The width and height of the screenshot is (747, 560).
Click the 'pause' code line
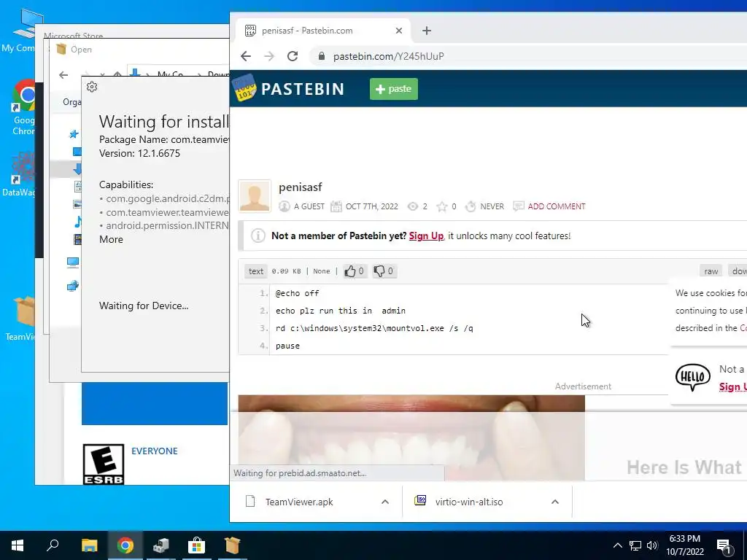287,346
